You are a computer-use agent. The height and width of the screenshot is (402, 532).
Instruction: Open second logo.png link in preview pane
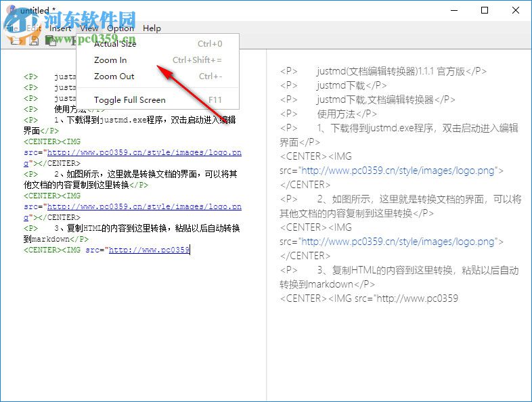click(397, 242)
